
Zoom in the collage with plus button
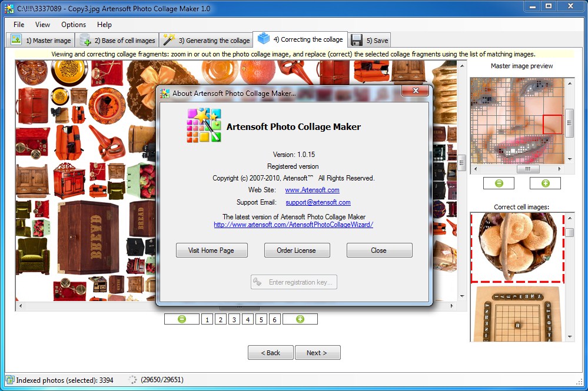click(300, 319)
